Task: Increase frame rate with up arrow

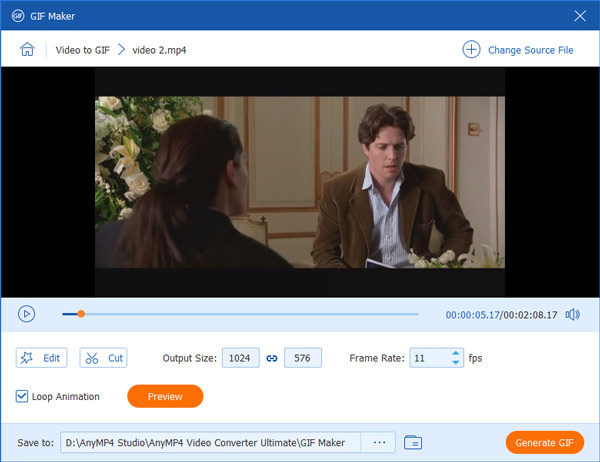Action: [455, 353]
